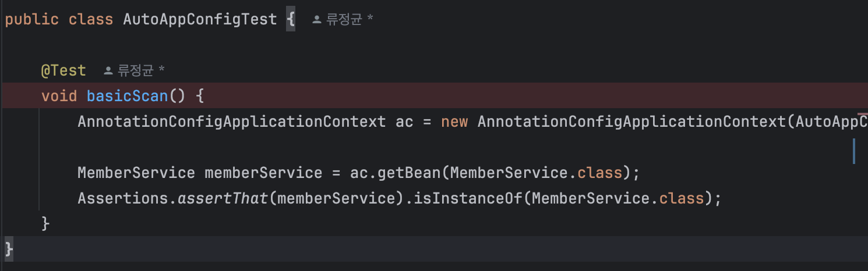Click the assertThat static method call
Viewport: 868px width, 271px height.
coord(223,198)
